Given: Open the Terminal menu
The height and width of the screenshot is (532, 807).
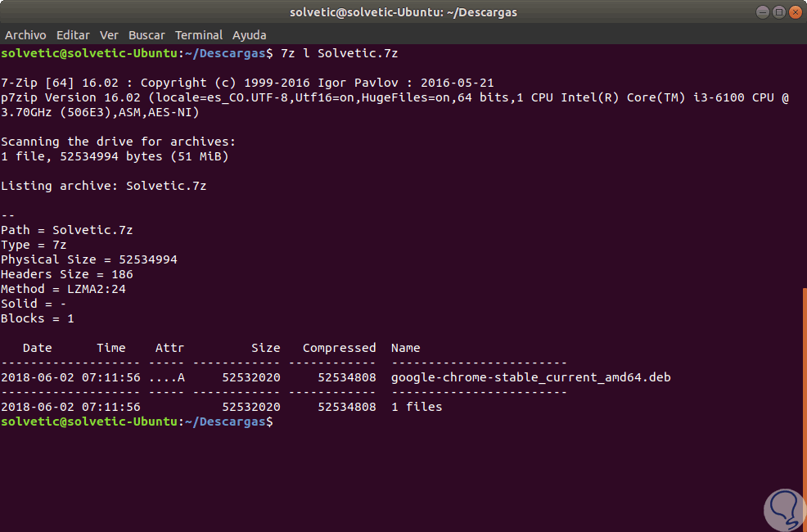Looking at the screenshot, I should (199, 35).
